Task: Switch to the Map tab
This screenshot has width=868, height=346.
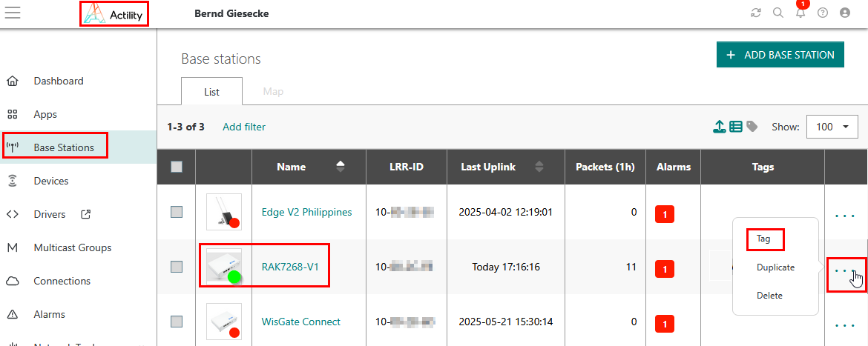Action: coord(273,91)
